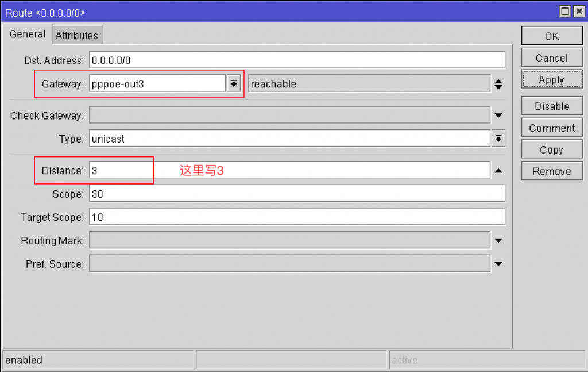Expand the Routing Mark field

[x=498, y=240]
